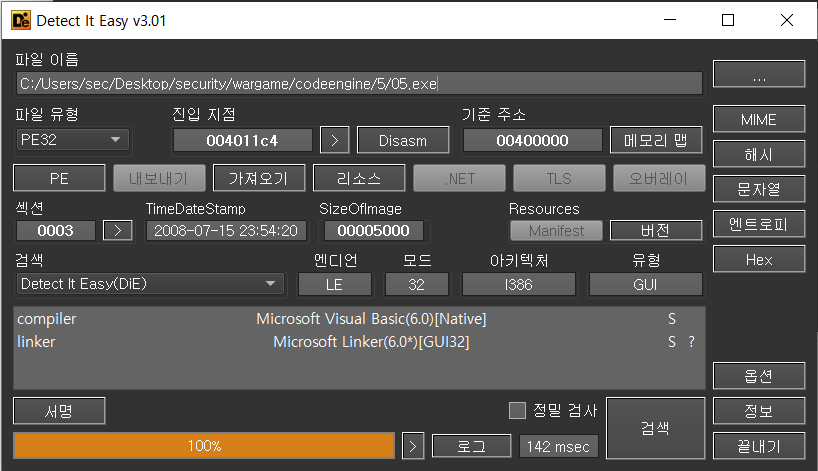
Task: Open the Hex viewer button
Action: (759, 259)
